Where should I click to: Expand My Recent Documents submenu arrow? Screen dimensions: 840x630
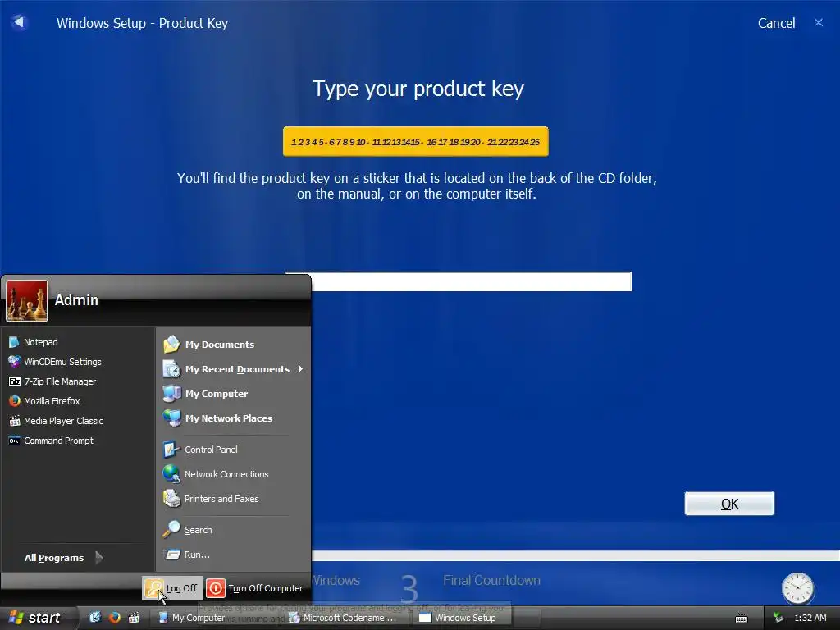301,368
